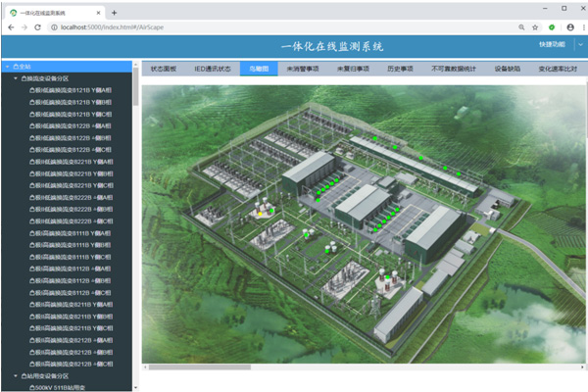Screen dimensions: 588x392
Task: Select the 500kV 511B站用变 tree item
Action: [60, 386]
